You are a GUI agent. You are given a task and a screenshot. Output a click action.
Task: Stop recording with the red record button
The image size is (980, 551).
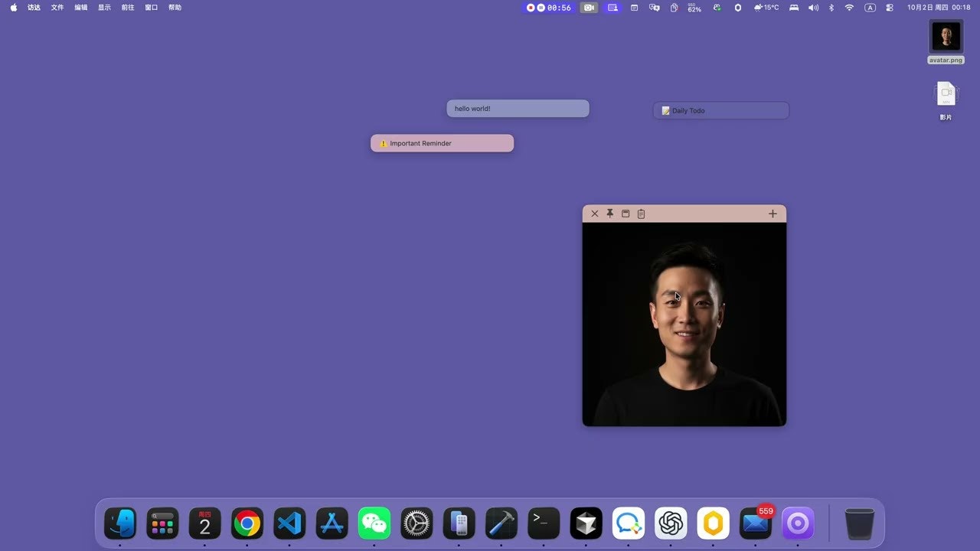(x=530, y=8)
